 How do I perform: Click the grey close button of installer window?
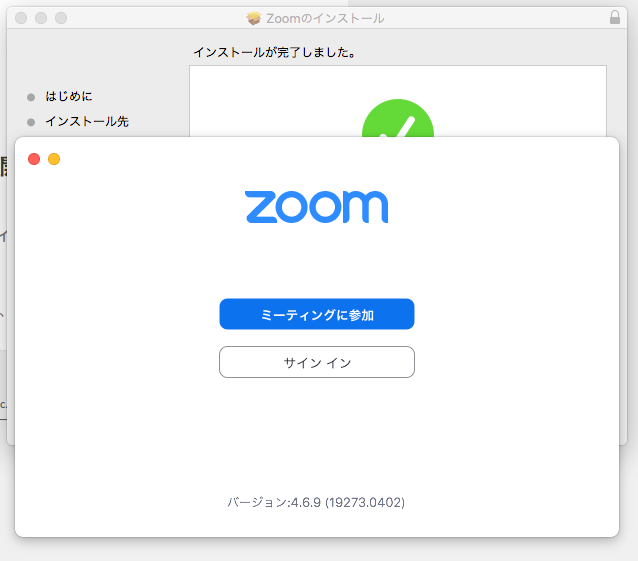tap(21, 18)
